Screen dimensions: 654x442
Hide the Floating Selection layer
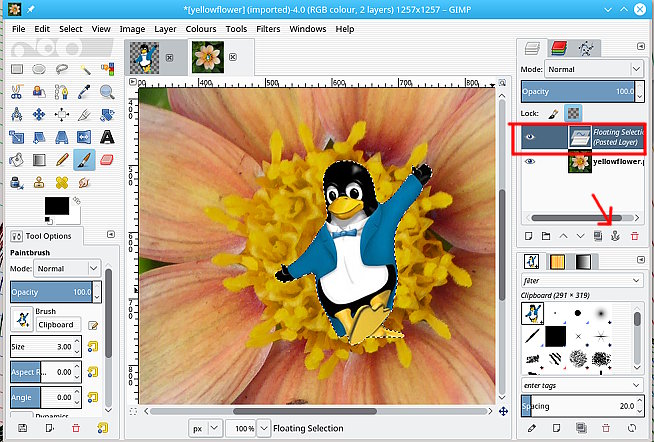coord(530,137)
